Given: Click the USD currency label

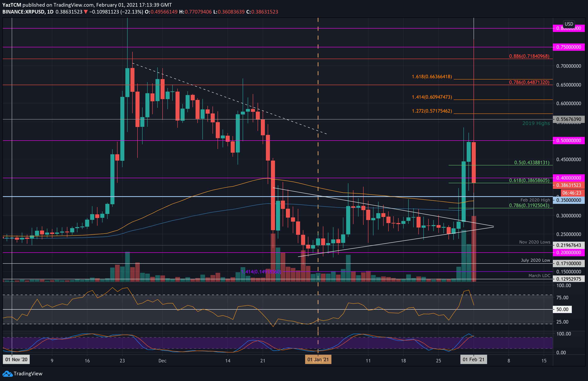Looking at the screenshot, I should coord(569,24).
